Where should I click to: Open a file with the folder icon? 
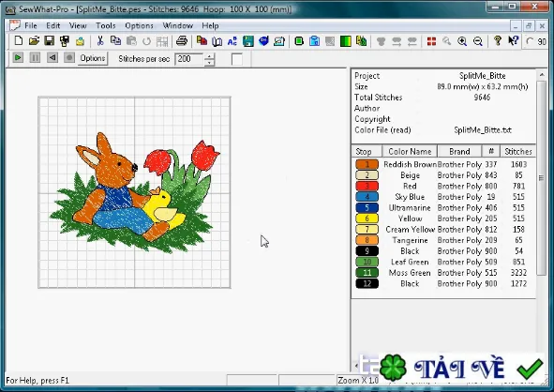tap(34, 41)
